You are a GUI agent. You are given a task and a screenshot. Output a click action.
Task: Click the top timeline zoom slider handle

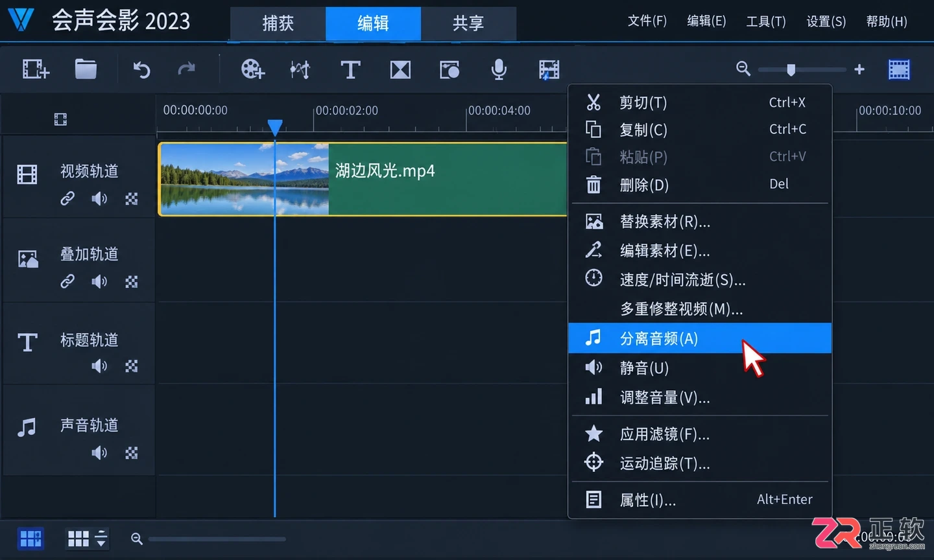(x=791, y=69)
